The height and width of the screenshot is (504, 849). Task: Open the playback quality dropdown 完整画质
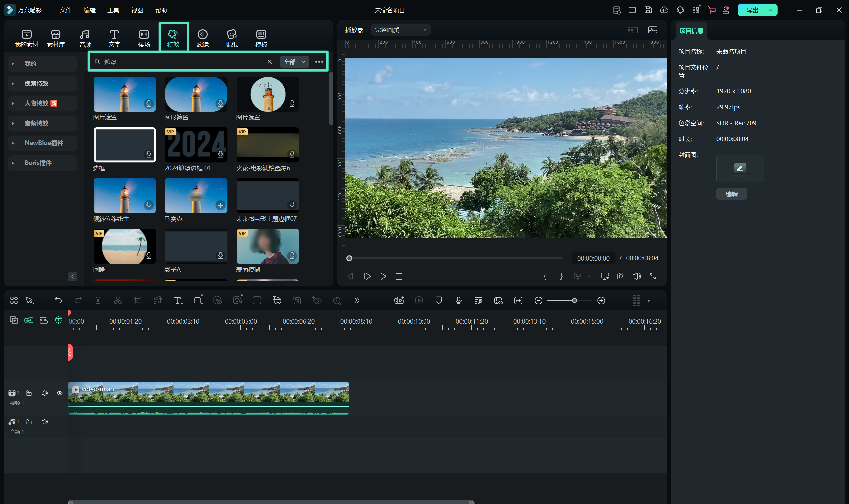[x=400, y=30]
